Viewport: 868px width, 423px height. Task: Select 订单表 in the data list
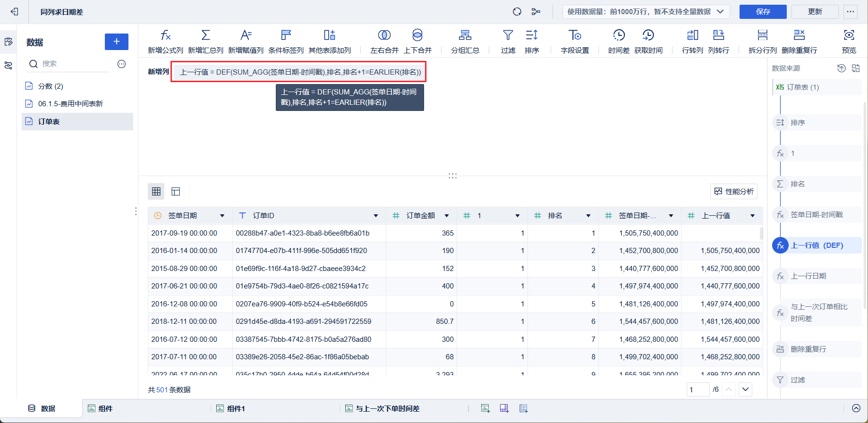tap(77, 121)
